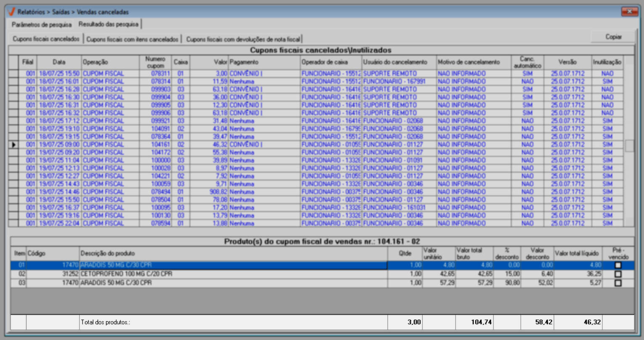
Task: Click the Valor total líquido column header
Action: (x=576, y=254)
